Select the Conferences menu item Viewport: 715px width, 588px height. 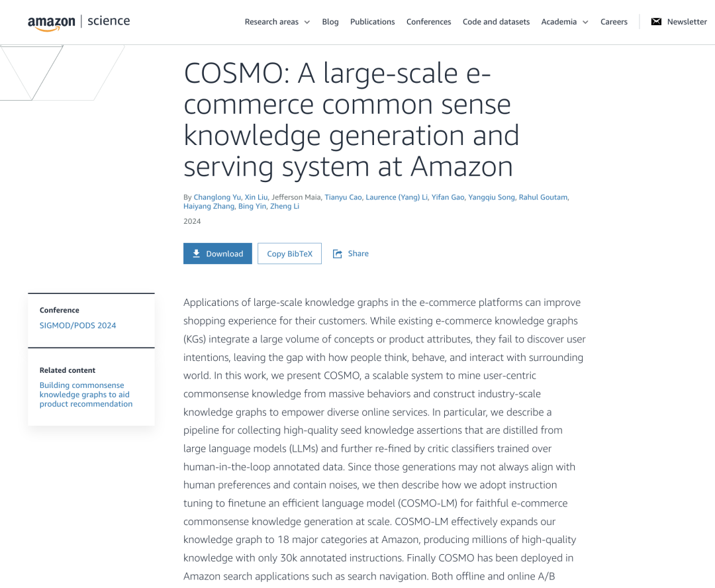(x=428, y=22)
